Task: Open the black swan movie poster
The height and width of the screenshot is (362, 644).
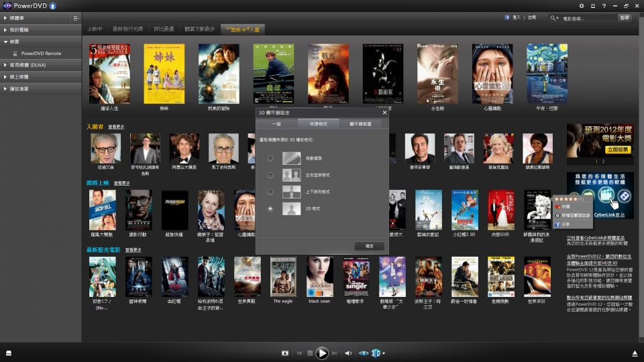Action: 319,276
